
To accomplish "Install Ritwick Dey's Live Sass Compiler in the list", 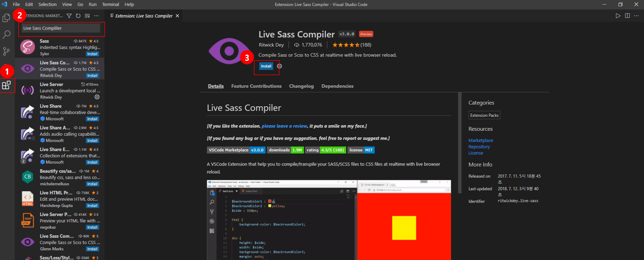I will click(x=92, y=76).
